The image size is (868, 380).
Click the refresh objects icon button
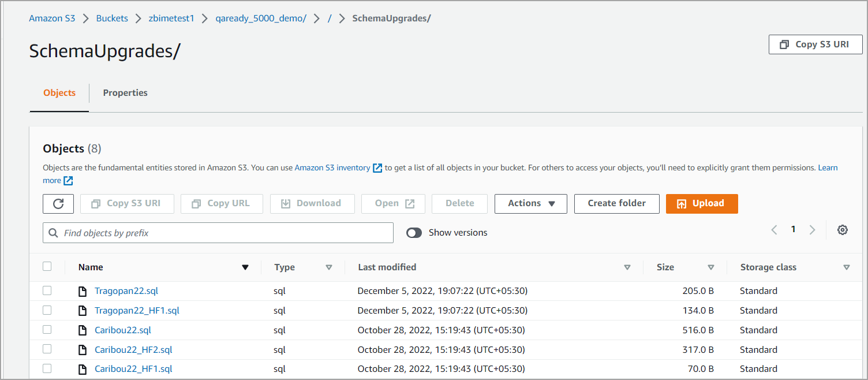pos(58,203)
